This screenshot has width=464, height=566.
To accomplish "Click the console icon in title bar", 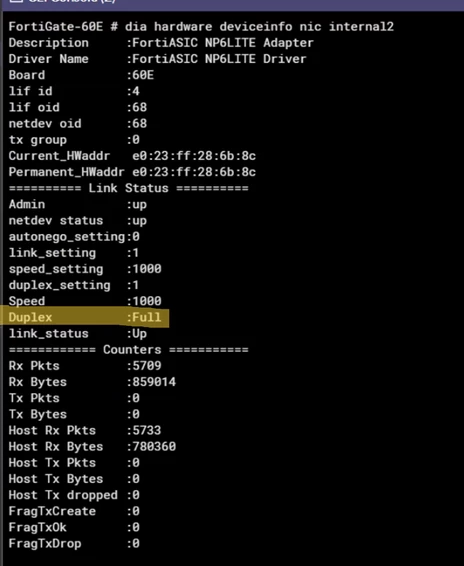I will click(16, 1).
